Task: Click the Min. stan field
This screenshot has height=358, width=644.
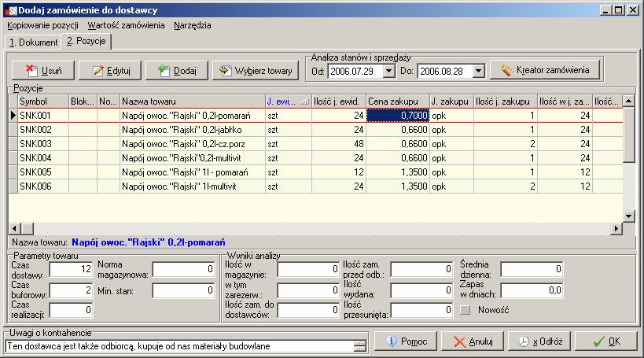Action: tap(183, 290)
